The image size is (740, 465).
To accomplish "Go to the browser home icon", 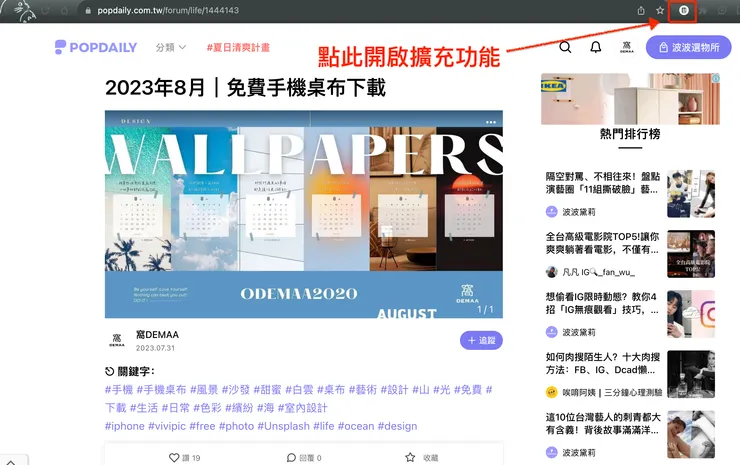I will [x=65, y=10].
